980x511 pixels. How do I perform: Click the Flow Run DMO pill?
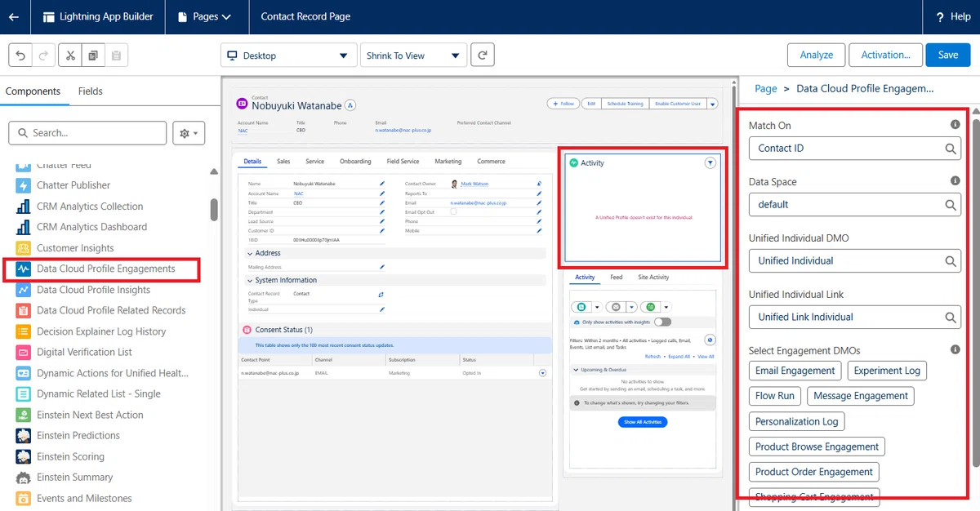point(775,396)
